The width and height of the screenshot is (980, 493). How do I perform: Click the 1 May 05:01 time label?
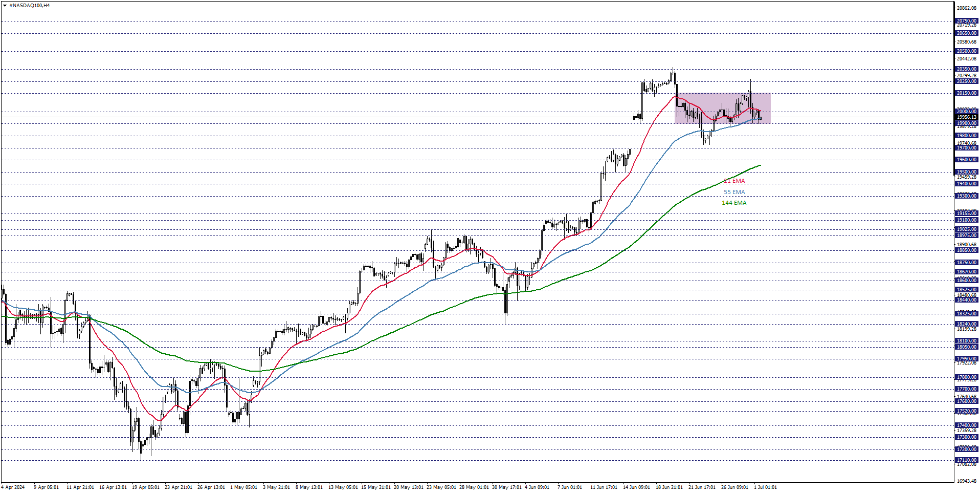pyautogui.click(x=243, y=487)
